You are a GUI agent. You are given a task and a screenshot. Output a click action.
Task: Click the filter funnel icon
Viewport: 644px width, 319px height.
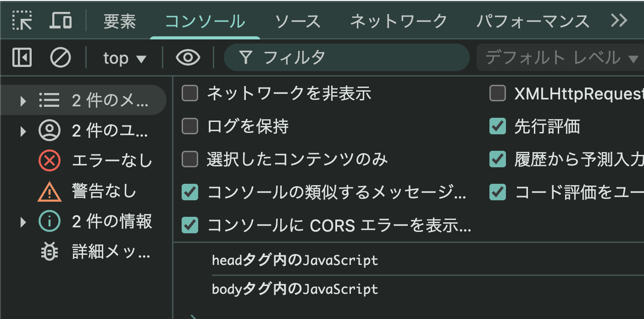pos(246,57)
